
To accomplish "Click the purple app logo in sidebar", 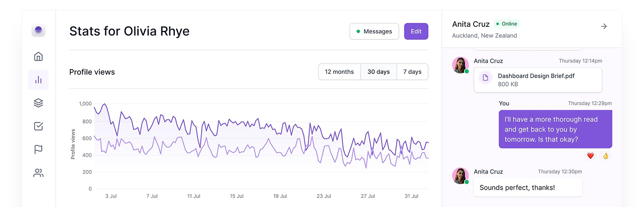I will [39, 31].
